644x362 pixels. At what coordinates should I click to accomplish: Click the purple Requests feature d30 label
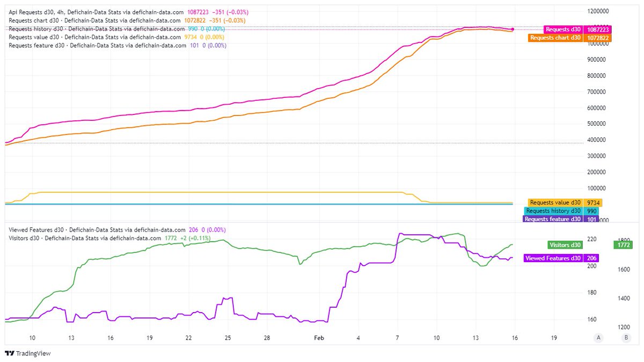(553, 219)
